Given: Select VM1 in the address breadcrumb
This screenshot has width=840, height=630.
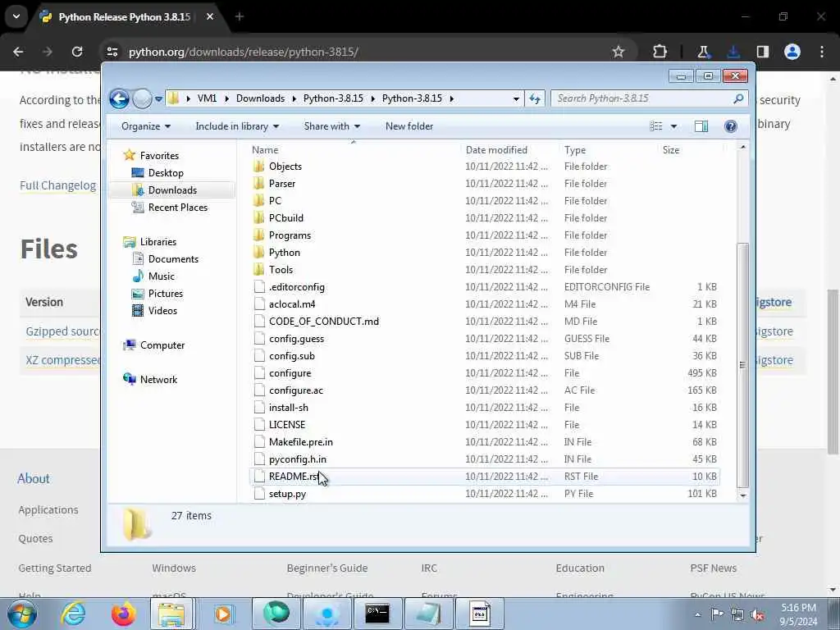Looking at the screenshot, I should coord(207,98).
